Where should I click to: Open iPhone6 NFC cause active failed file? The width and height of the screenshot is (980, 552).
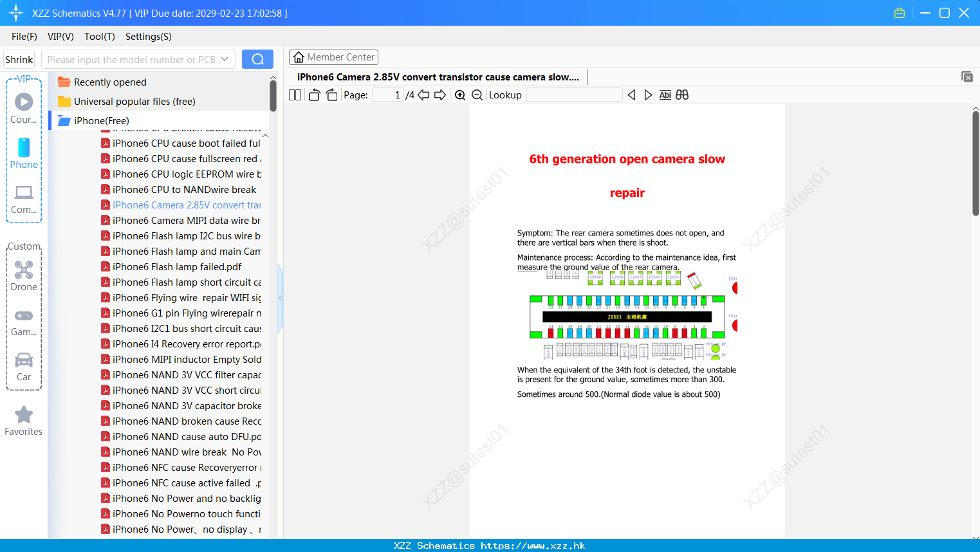(x=181, y=483)
